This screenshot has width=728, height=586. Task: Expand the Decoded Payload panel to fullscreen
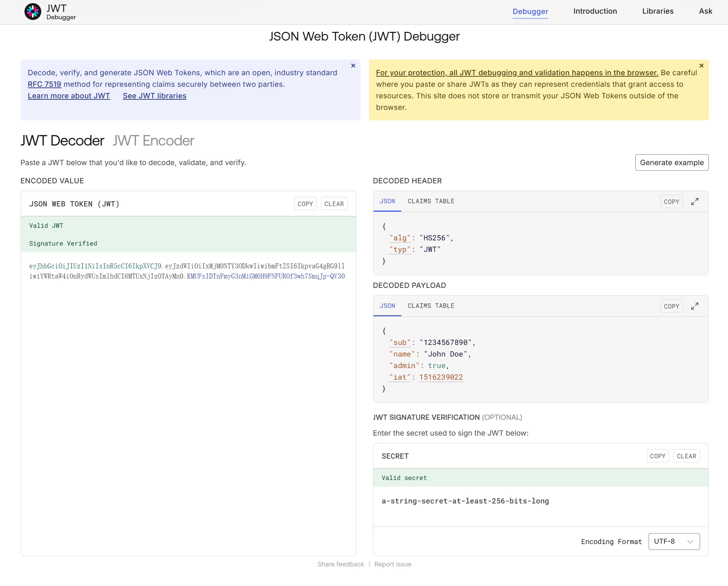(x=694, y=306)
